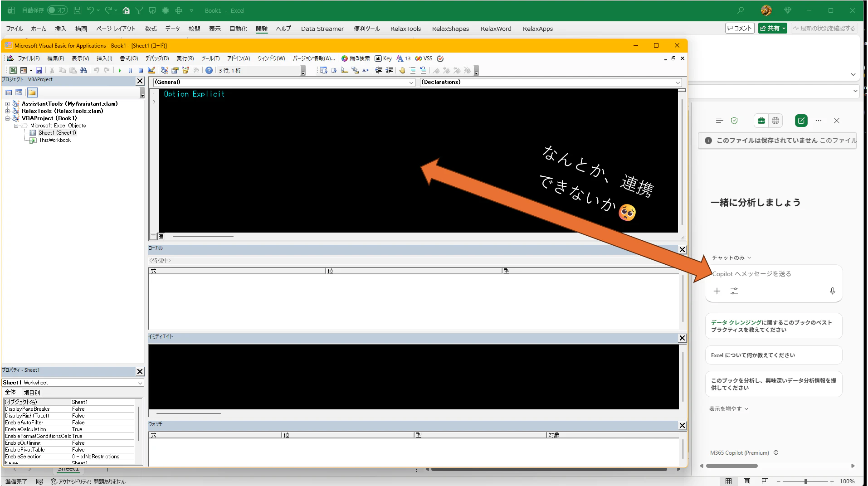The width and height of the screenshot is (868, 486).
Task: Click the View Microsoft Excel icon in VBA toolbar
Action: click(x=13, y=70)
